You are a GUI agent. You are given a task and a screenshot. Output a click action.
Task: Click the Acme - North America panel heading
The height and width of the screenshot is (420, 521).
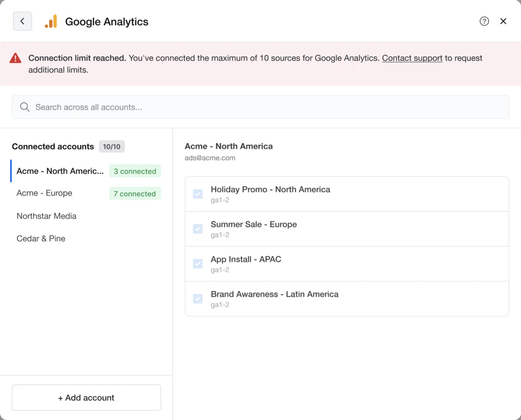tap(229, 146)
